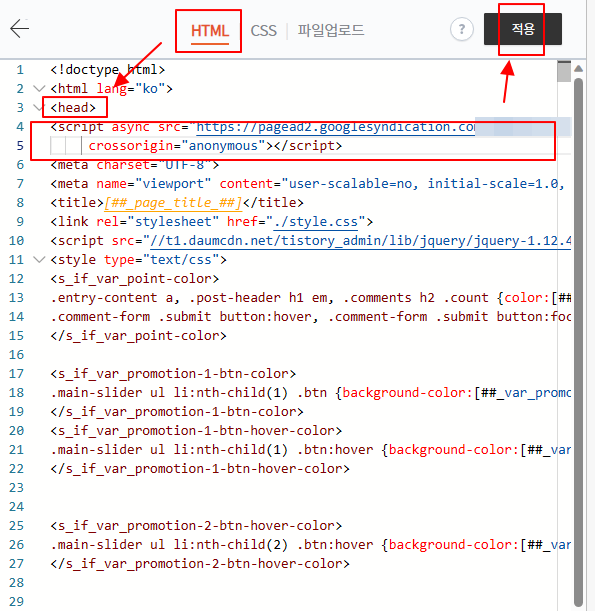Viewport: 595px width, 611px height.
Task: Click the <head> tag text
Action: click(73, 108)
